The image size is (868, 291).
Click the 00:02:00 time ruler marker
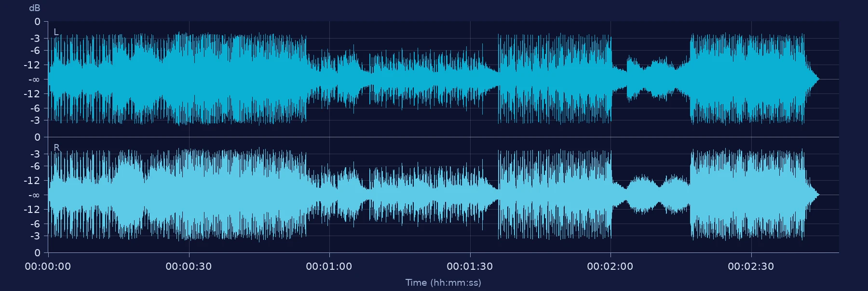(x=610, y=266)
